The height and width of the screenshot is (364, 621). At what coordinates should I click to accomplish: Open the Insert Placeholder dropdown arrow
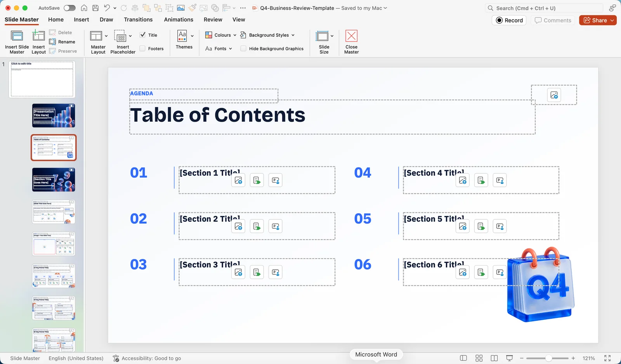click(130, 36)
